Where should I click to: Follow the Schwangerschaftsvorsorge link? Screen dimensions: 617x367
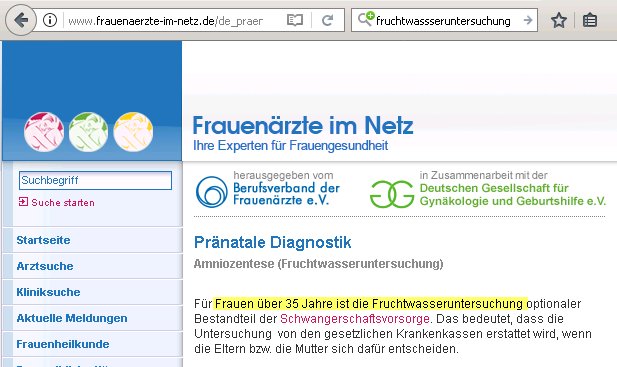355,319
